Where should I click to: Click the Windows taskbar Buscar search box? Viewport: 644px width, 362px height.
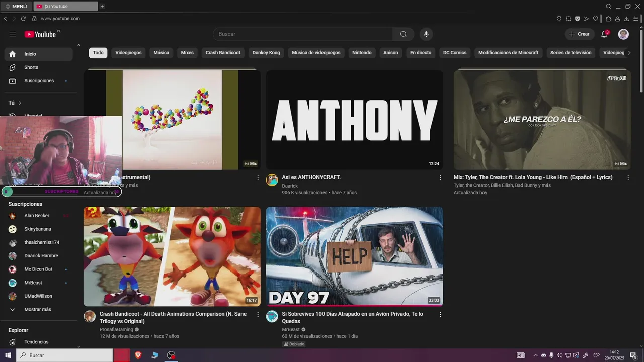coord(65,355)
